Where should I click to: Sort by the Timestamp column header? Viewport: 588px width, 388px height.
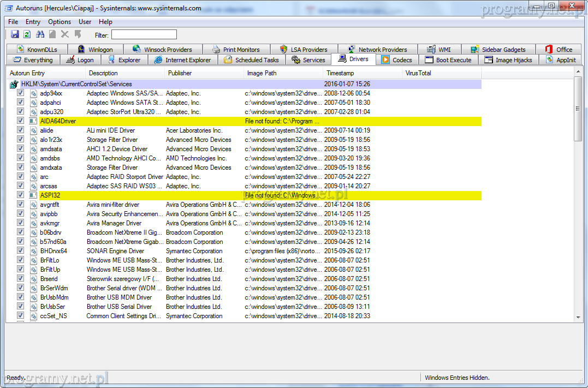tap(340, 73)
